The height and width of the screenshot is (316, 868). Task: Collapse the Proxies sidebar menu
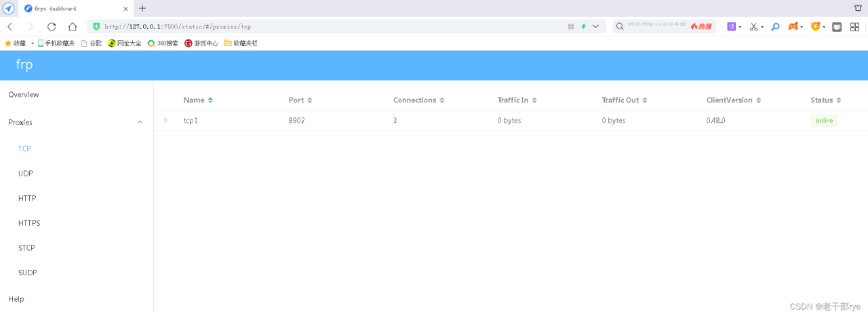coord(77,122)
